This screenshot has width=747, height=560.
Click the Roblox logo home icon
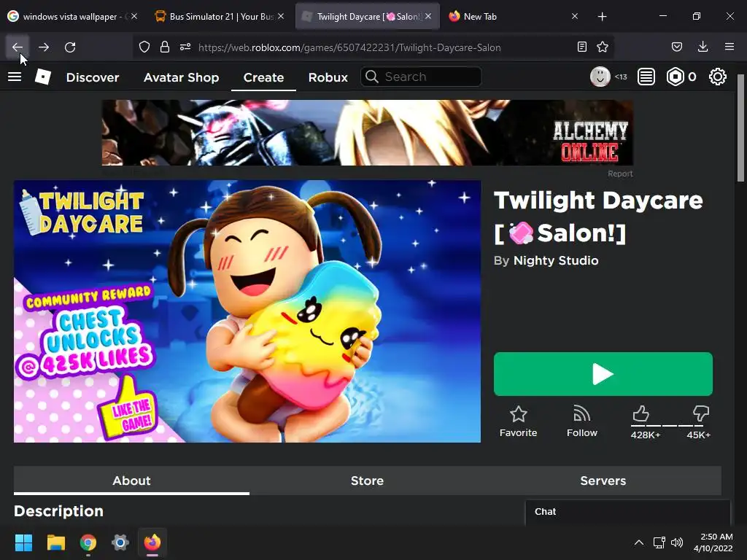coord(43,77)
